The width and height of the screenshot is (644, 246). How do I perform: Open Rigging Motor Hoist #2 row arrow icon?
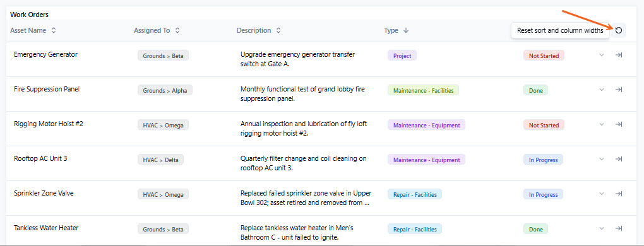tap(619, 124)
